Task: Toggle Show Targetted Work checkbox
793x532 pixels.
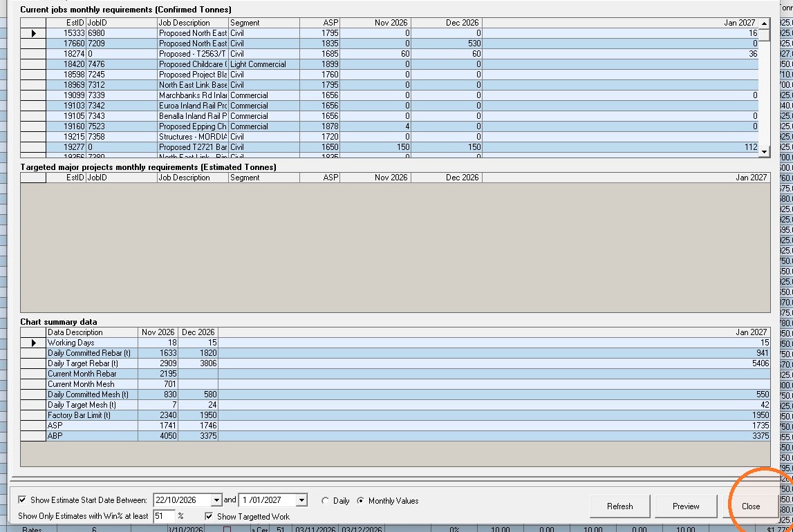Action: click(x=209, y=516)
